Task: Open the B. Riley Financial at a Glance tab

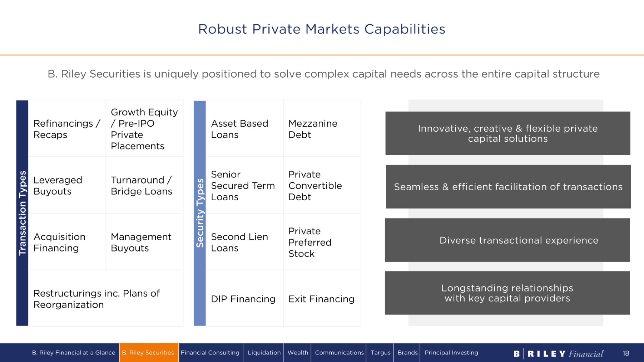Action: (x=74, y=353)
